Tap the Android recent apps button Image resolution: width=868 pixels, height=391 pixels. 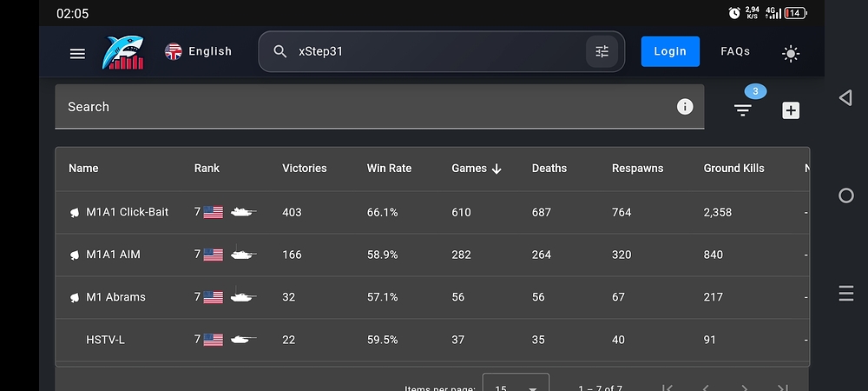tap(845, 293)
